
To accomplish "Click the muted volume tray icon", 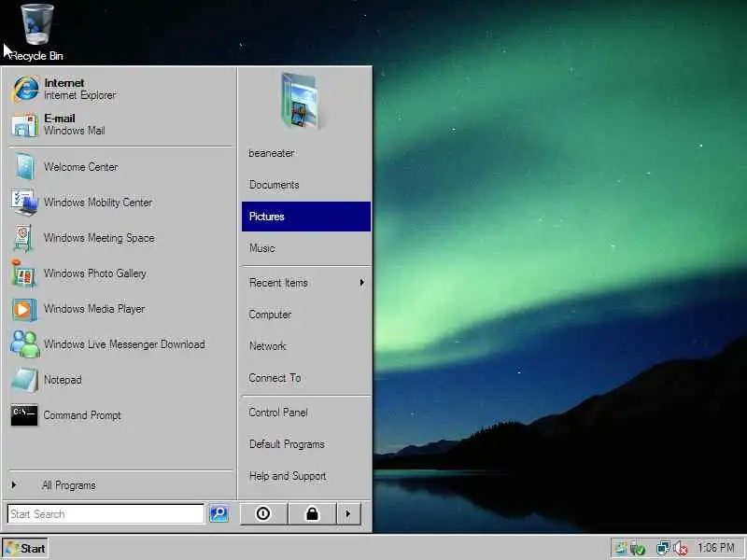I will 681,548.
